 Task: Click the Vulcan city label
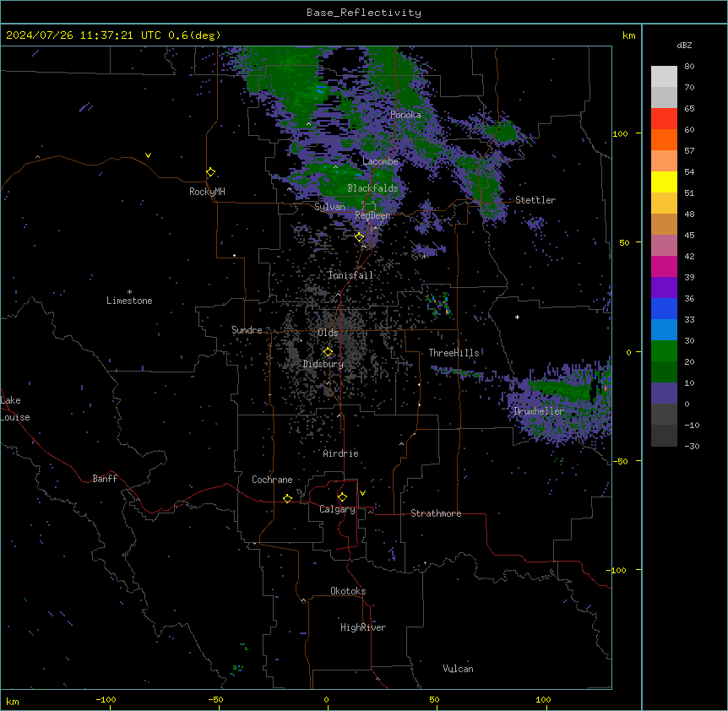(459, 669)
